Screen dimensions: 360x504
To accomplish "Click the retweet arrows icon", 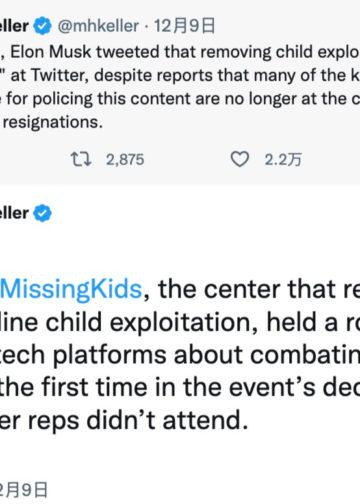I will (81, 159).
